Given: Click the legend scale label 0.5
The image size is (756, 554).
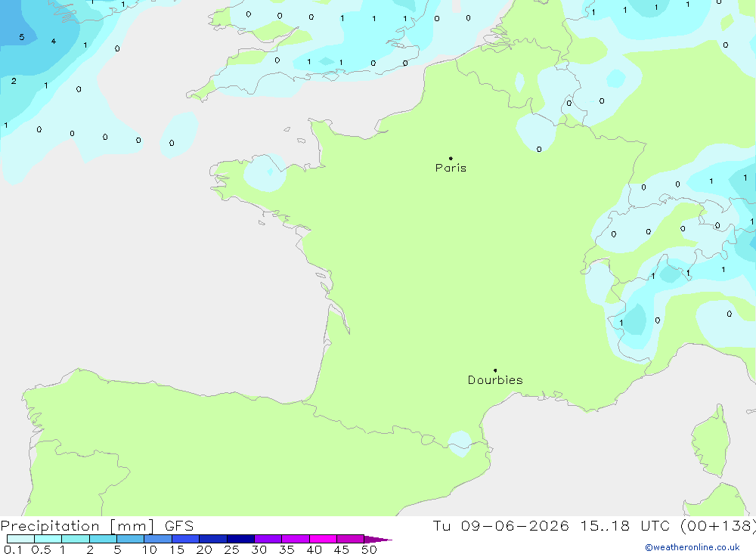Looking at the screenshot, I should coord(41,549).
